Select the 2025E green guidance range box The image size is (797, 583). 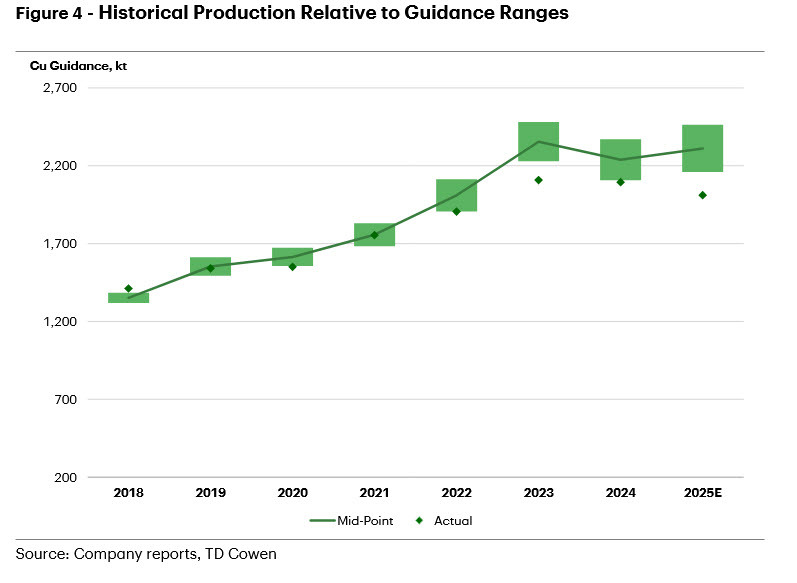click(x=702, y=148)
